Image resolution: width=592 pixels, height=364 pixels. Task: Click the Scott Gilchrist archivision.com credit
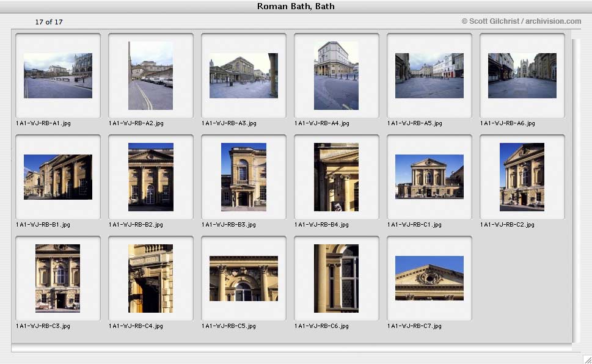(x=521, y=21)
